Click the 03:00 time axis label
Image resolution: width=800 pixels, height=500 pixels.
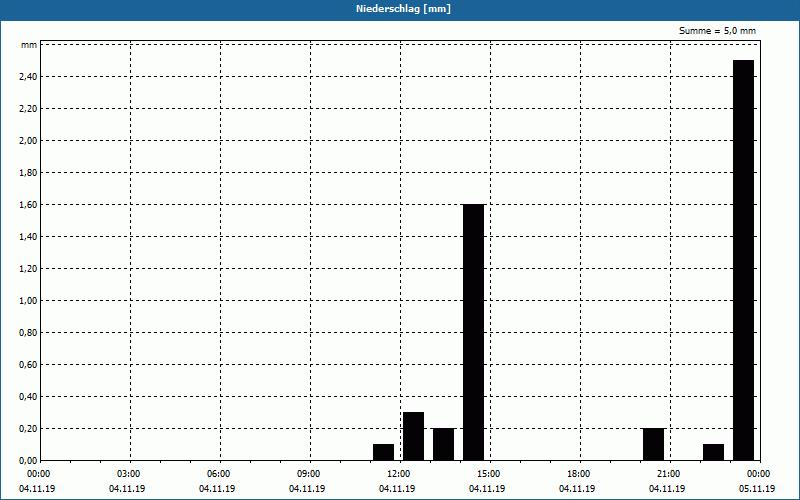(128, 474)
